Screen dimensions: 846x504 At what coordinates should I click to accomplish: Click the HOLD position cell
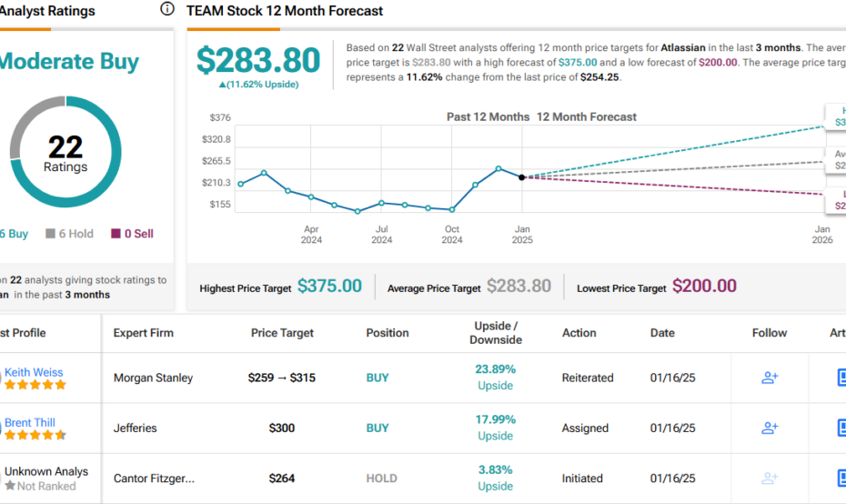(x=381, y=479)
